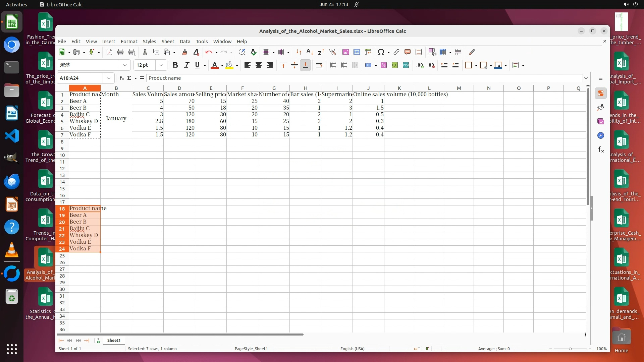Viewport: 644px width, 362px height.
Task: Open the Function Wizard icon
Action: pos(121,78)
